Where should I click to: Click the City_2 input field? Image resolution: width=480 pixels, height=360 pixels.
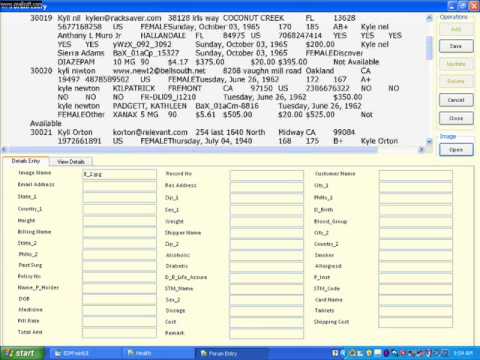click(415, 233)
